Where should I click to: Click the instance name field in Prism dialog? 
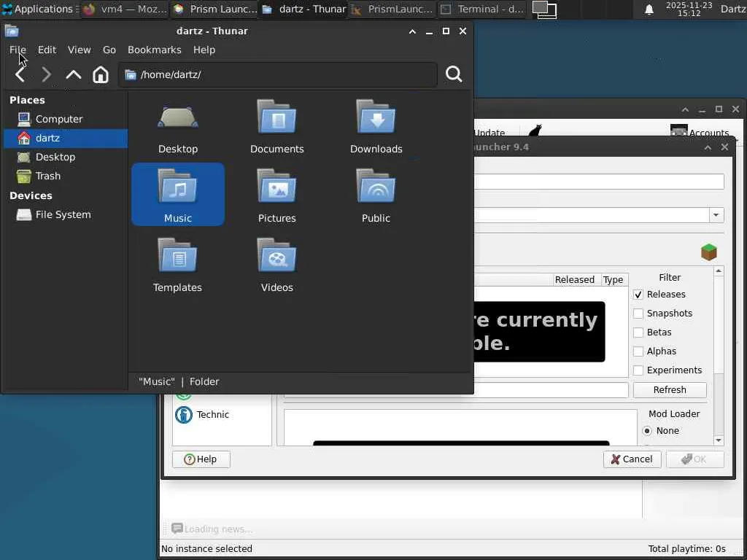599,182
